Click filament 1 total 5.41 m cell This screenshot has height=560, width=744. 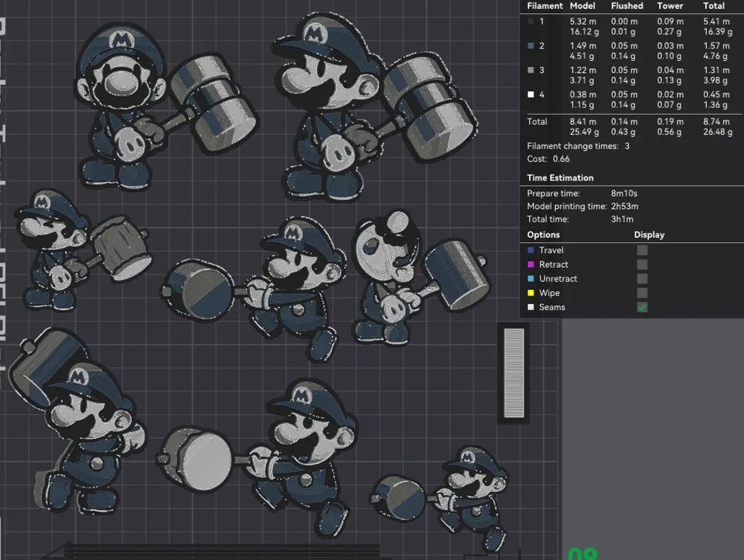click(x=716, y=22)
